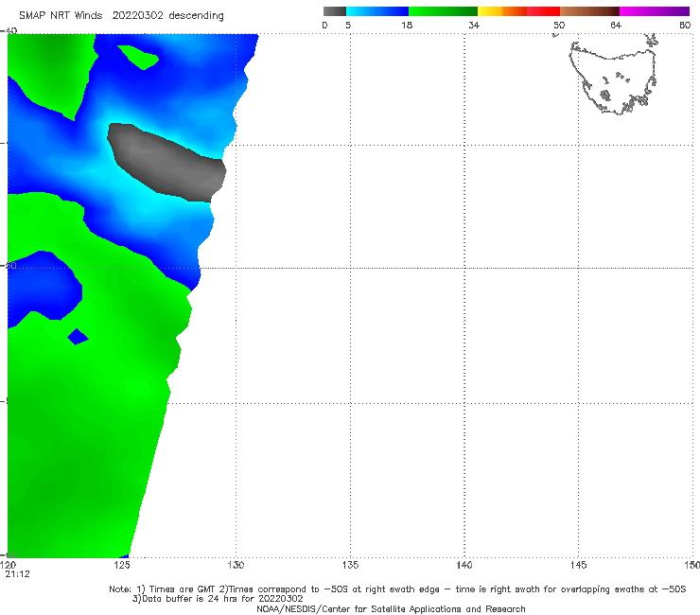Click the brown 50-64 segment of the color bar
The height and width of the screenshot is (615, 700).
[x=589, y=11]
